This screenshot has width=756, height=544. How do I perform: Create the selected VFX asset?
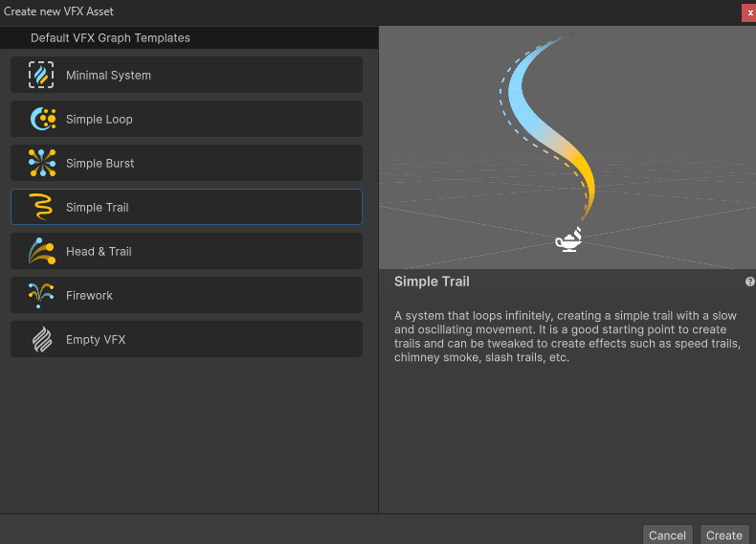click(724, 534)
